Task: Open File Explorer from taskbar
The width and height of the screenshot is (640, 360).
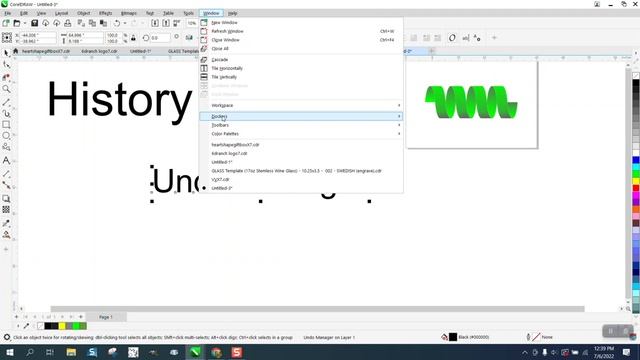Action: [71, 352]
